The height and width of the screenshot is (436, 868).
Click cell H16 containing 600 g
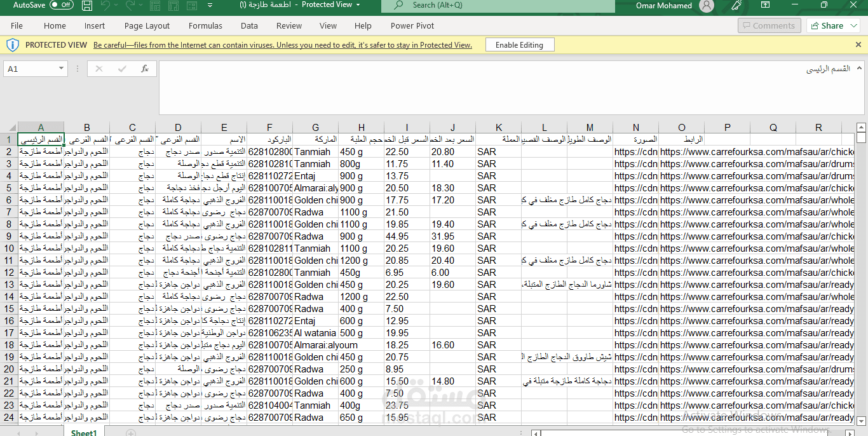pos(361,321)
